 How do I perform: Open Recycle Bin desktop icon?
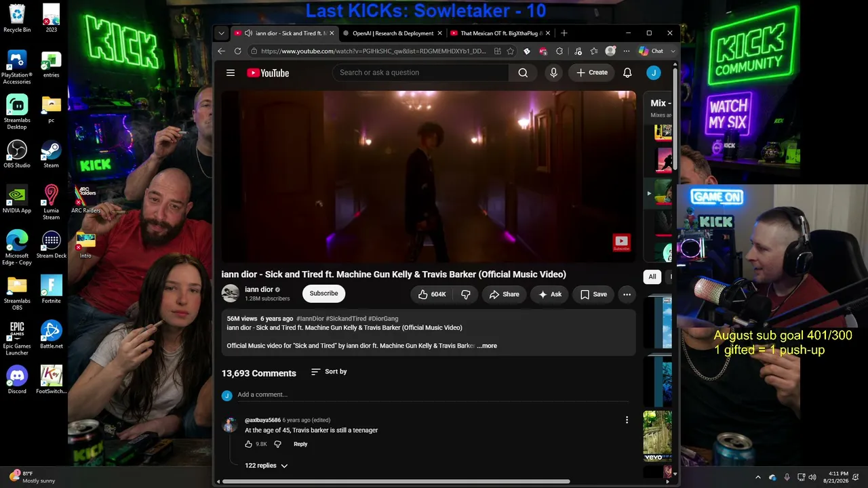17,18
